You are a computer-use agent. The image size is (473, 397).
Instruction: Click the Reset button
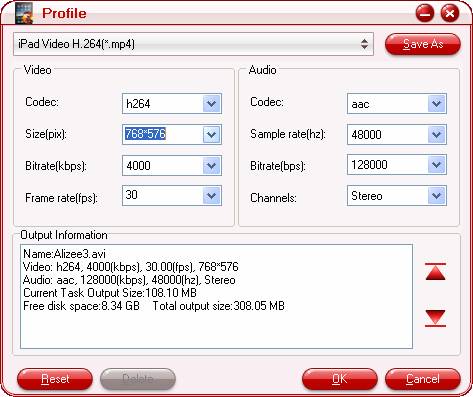coord(55,379)
